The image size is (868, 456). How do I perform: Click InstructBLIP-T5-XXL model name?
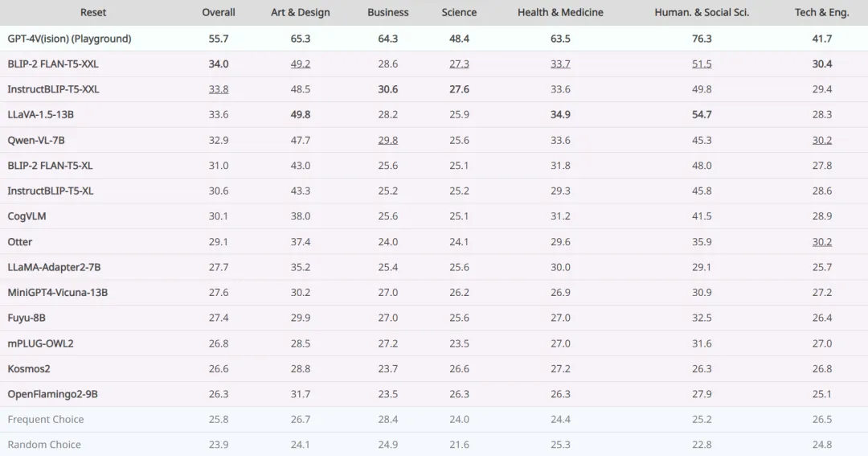[53, 89]
